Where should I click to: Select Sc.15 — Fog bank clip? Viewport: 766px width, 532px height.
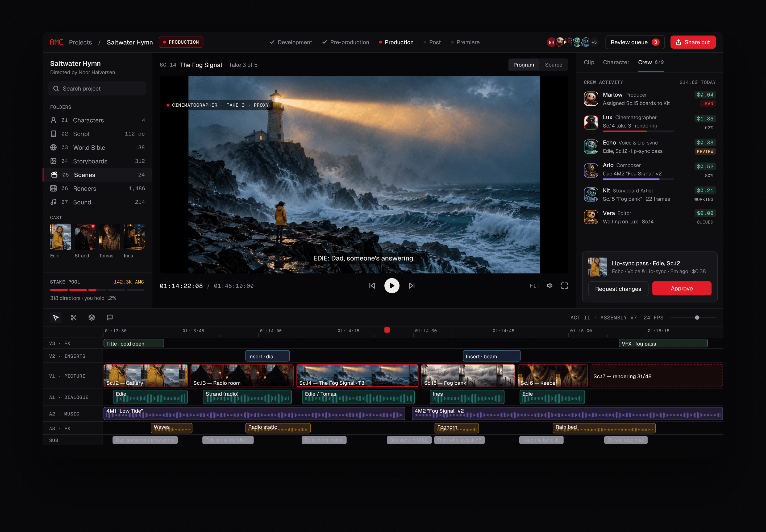pyautogui.click(x=468, y=376)
